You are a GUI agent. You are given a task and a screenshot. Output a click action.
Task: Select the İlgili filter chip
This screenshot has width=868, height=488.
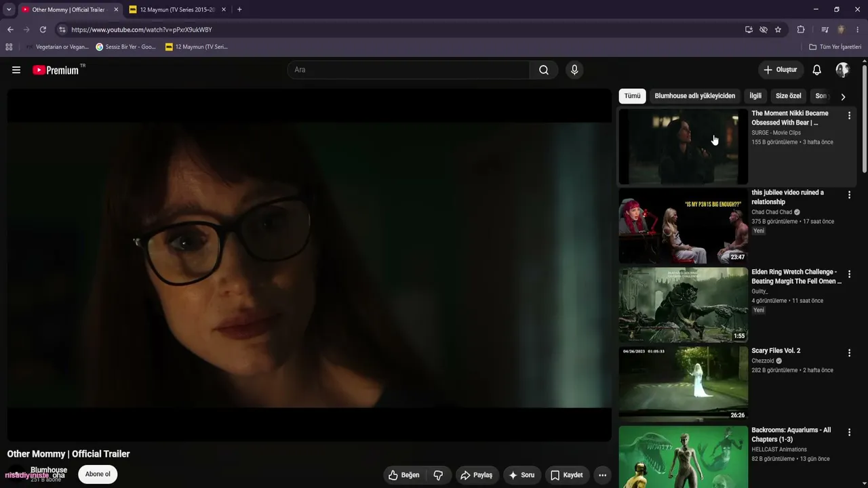tap(755, 96)
